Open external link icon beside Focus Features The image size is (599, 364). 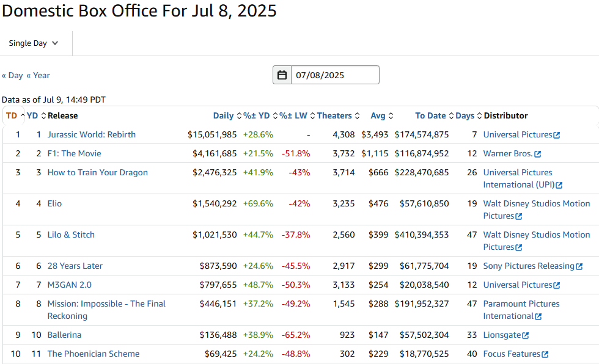(x=545, y=354)
